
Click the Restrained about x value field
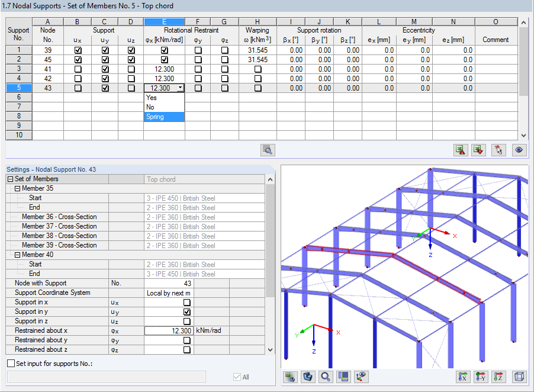tap(169, 330)
